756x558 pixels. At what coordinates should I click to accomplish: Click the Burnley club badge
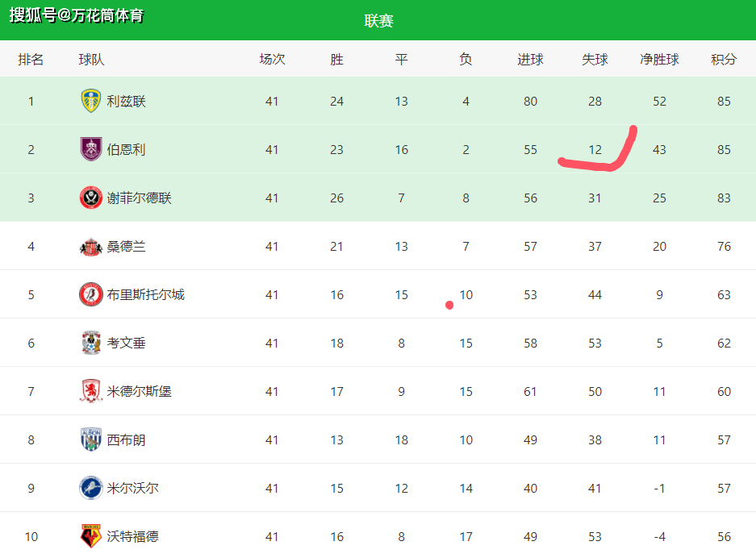tap(90, 149)
